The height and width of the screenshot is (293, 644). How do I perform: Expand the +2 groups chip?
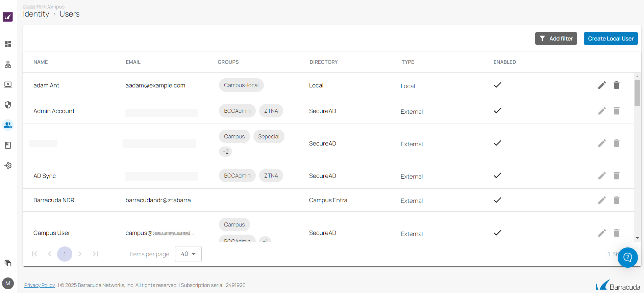click(x=226, y=152)
